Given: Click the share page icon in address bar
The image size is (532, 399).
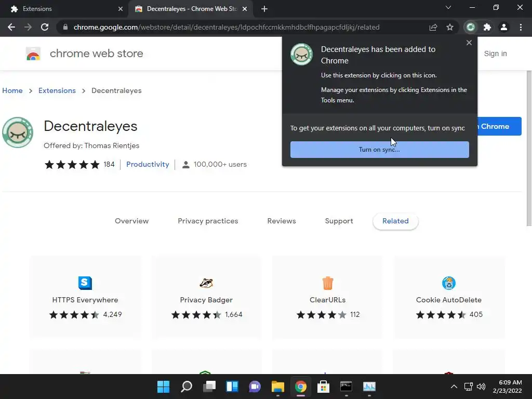Looking at the screenshot, I should [433, 27].
